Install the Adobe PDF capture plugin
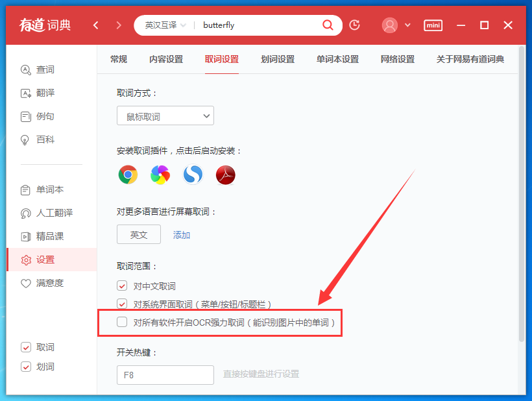Viewport: 532px width, 401px height. (x=225, y=175)
